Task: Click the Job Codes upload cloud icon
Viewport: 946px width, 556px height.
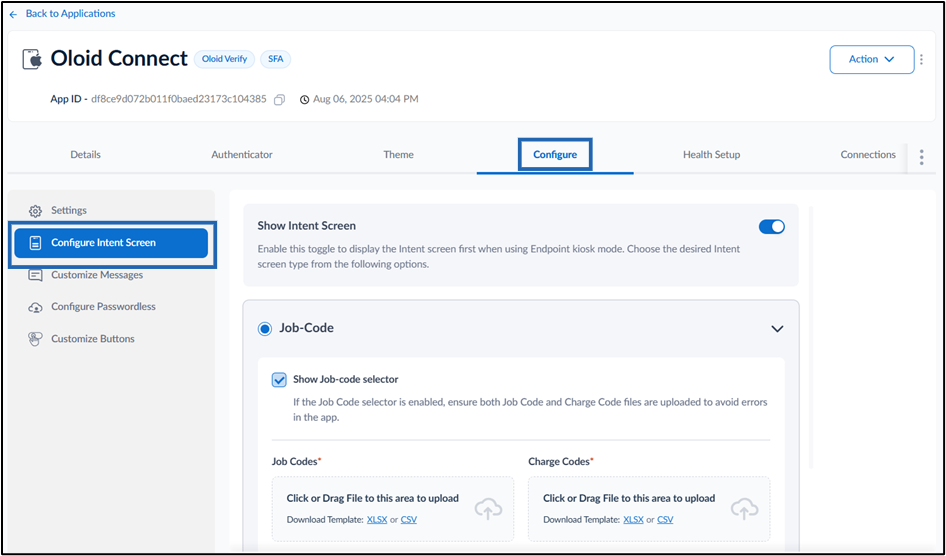Action: coord(488,508)
